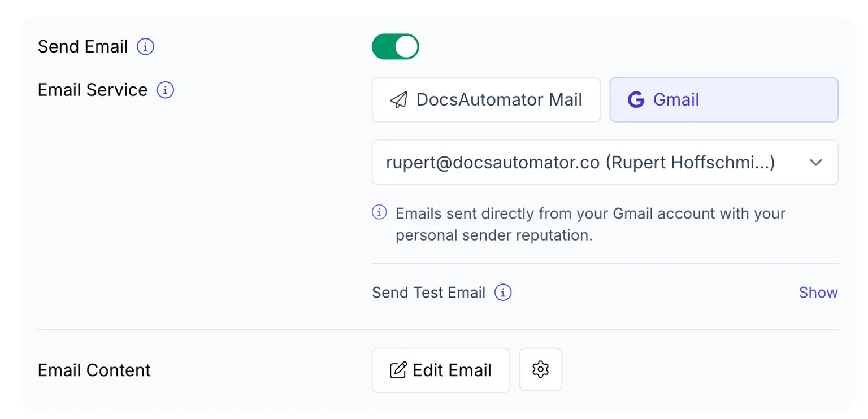Turn off email sending using the green switch
The height and width of the screenshot is (419, 868).
pos(395,46)
